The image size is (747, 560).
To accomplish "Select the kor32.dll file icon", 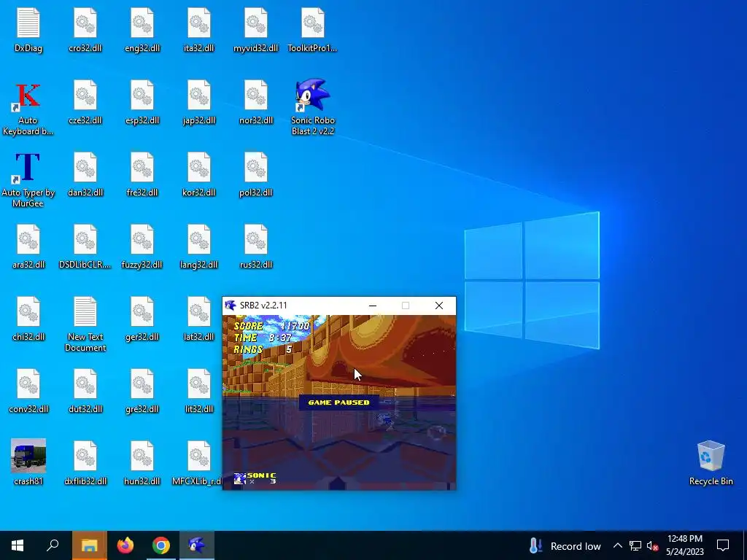I will 199,167.
